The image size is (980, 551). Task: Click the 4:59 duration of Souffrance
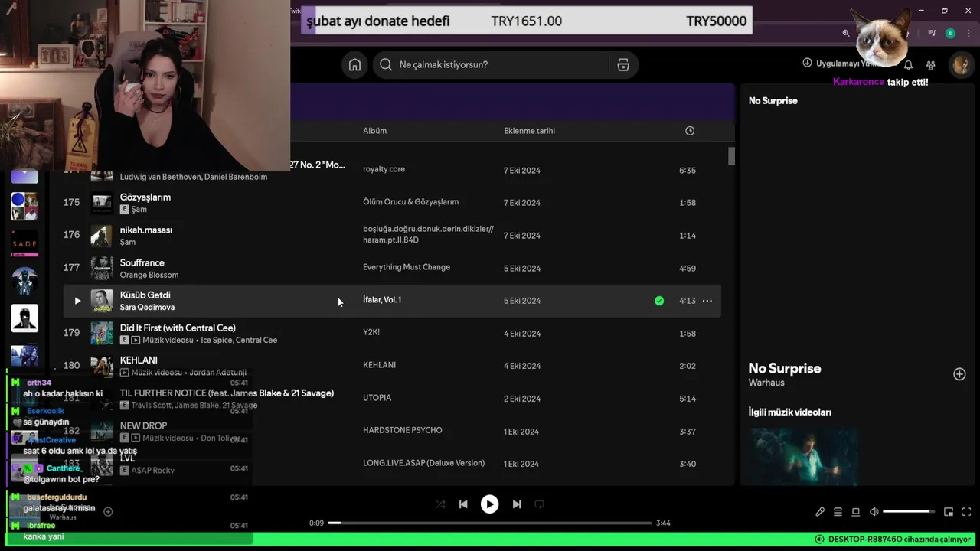[x=687, y=269]
